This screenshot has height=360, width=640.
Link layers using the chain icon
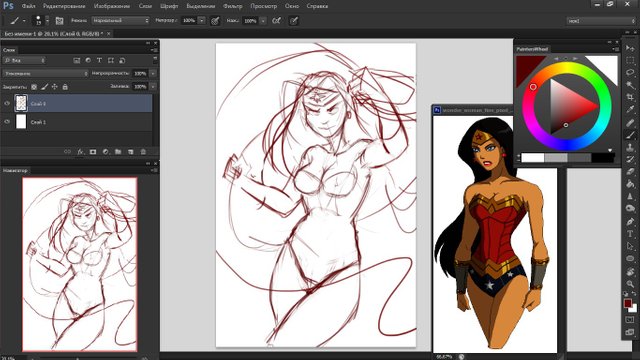click(x=67, y=152)
